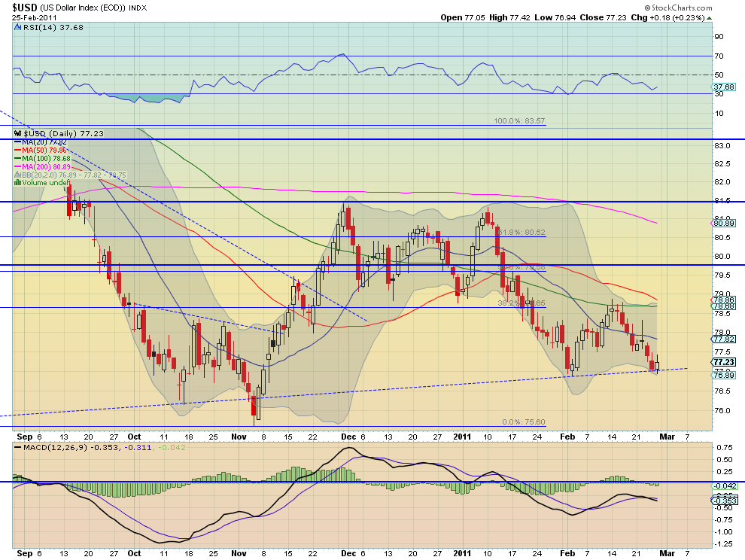
Task: Click Sep on the MACD panel date axis
Action: coord(25,553)
